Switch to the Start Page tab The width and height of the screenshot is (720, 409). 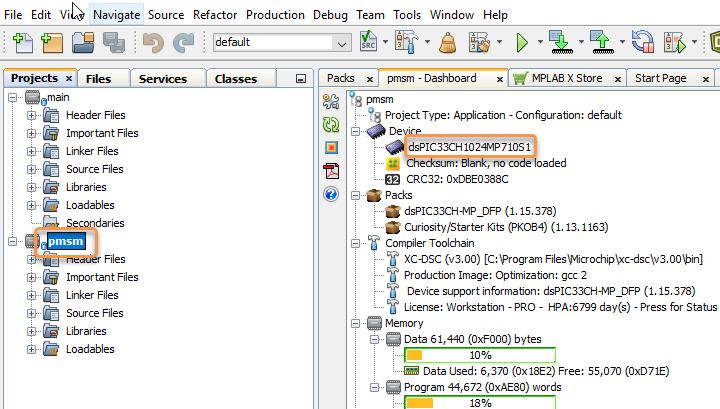pyautogui.click(x=660, y=78)
